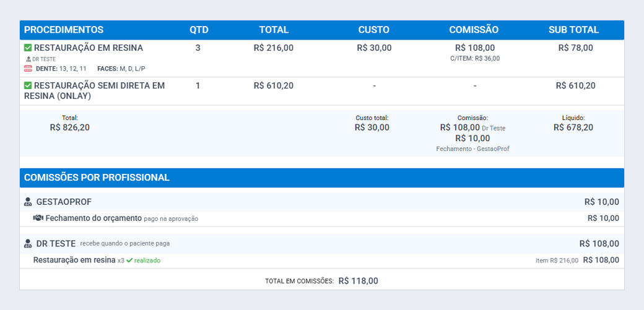Click the R$ 216,00 total in the table

click(274, 48)
